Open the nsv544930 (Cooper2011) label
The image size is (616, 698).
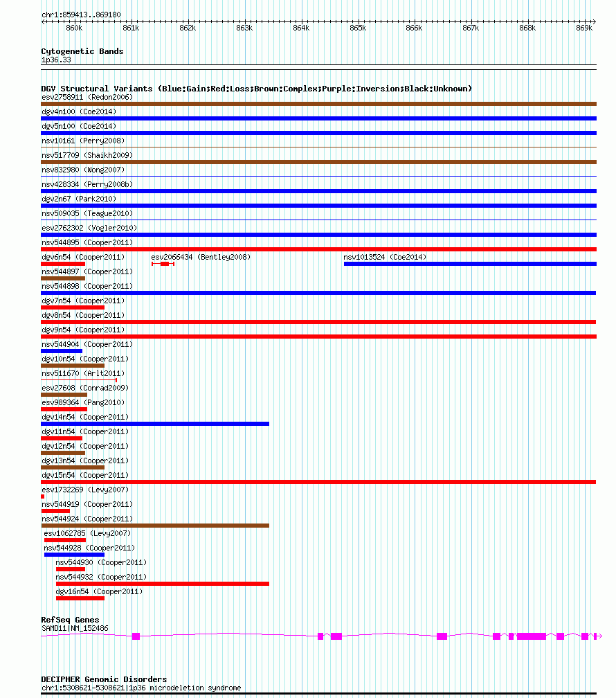click(101, 563)
